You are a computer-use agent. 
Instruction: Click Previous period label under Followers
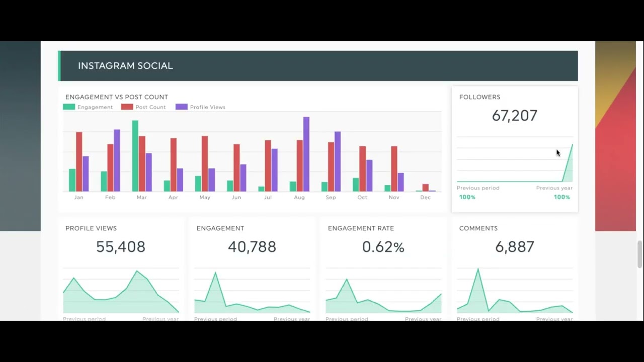(x=478, y=188)
